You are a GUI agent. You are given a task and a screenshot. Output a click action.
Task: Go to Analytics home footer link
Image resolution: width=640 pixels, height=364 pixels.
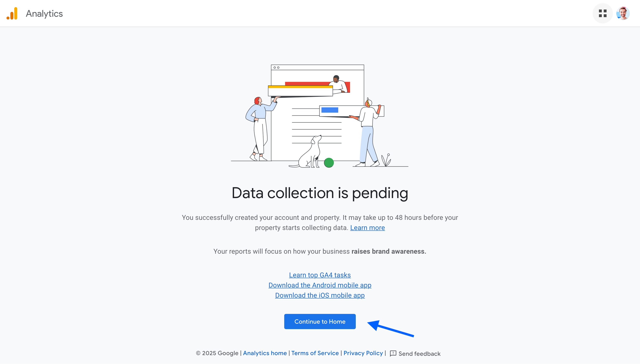pyautogui.click(x=265, y=353)
